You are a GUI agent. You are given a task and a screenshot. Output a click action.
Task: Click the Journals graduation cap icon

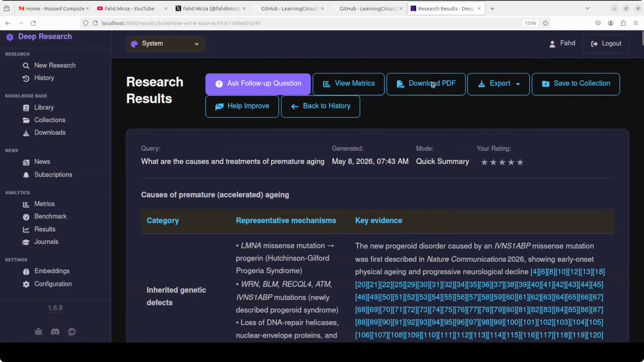26,242
